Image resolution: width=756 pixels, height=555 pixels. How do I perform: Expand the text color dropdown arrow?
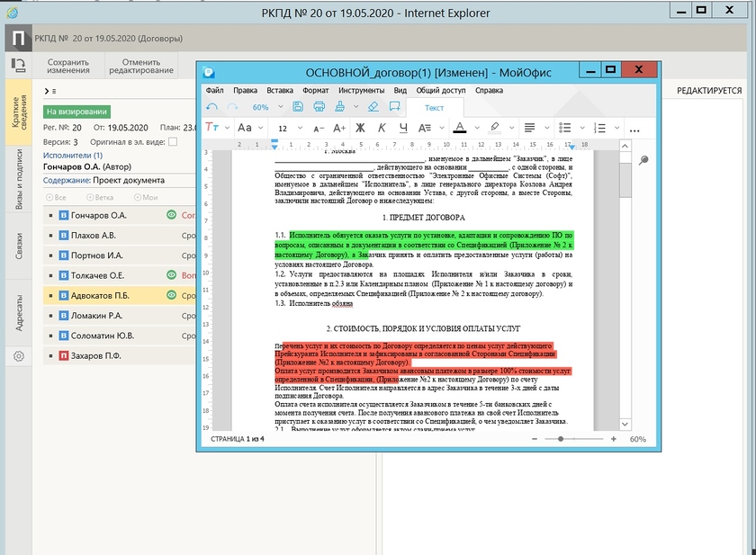(x=475, y=129)
